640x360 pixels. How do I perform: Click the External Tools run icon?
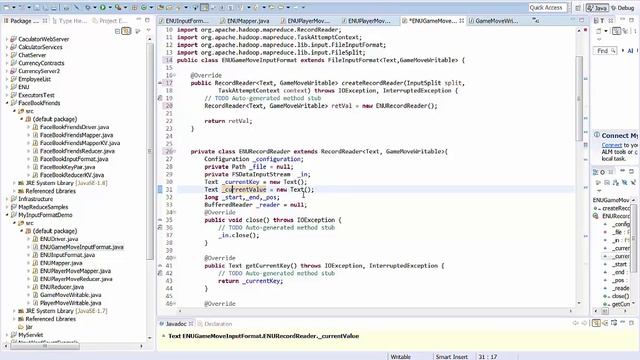pos(118,7)
